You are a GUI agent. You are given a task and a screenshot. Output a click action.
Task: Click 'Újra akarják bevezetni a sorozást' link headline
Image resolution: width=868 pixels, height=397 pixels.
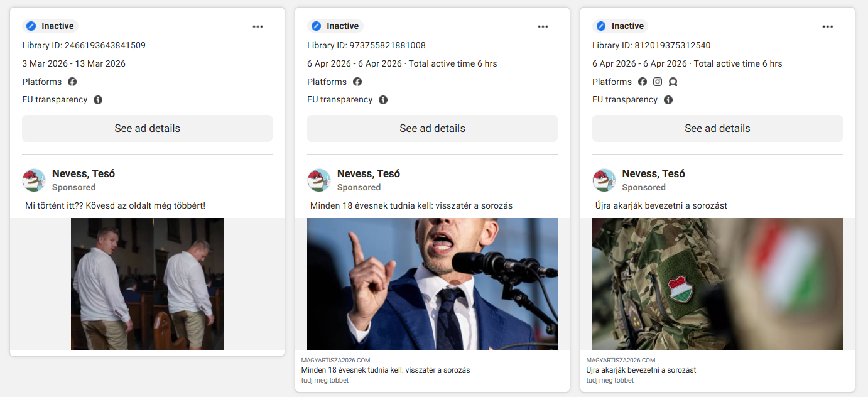point(641,370)
